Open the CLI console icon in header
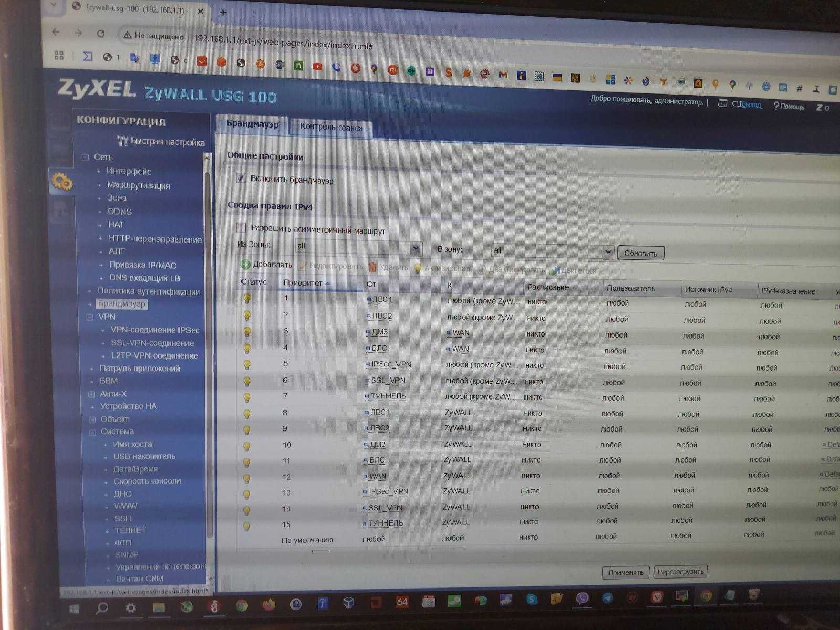840x630 pixels. [x=722, y=103]
